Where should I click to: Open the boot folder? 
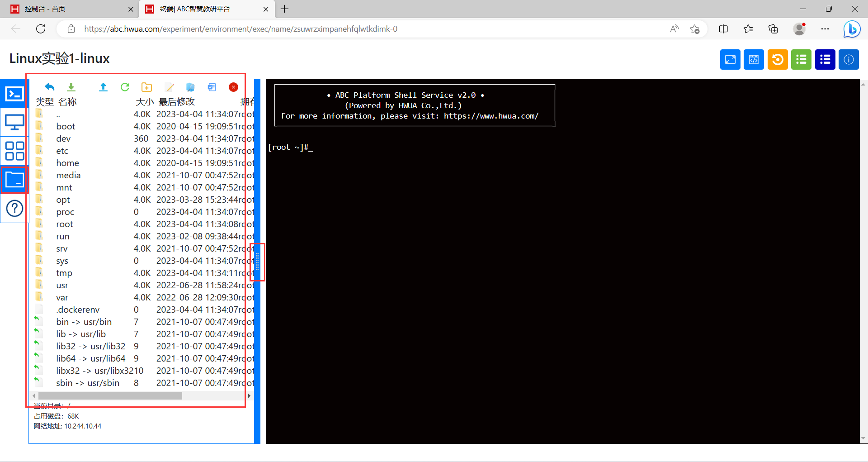point(66,126)
